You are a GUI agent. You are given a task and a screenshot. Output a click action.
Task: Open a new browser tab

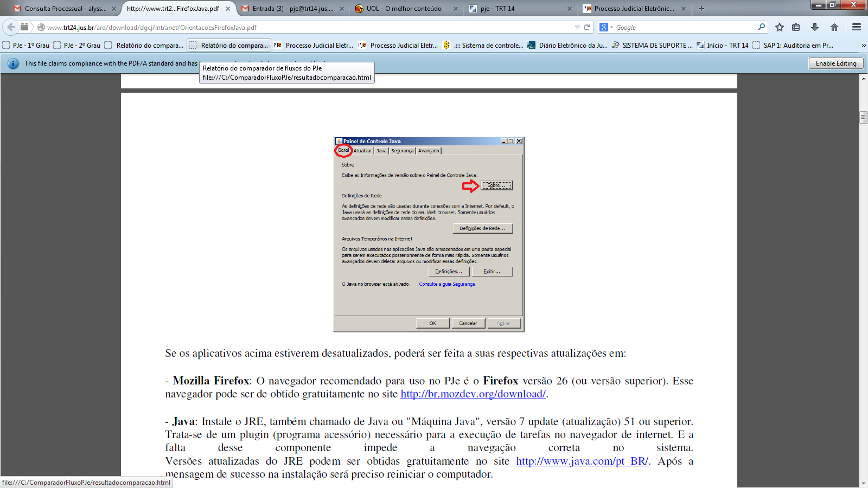click(x=701, y=9)
